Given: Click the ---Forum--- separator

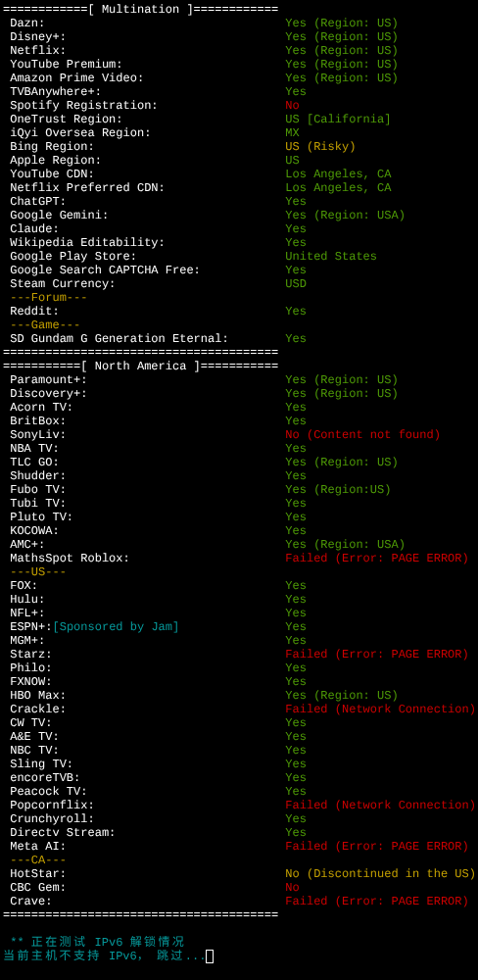Looking at the screenshot, I should [x=49, y=298].
